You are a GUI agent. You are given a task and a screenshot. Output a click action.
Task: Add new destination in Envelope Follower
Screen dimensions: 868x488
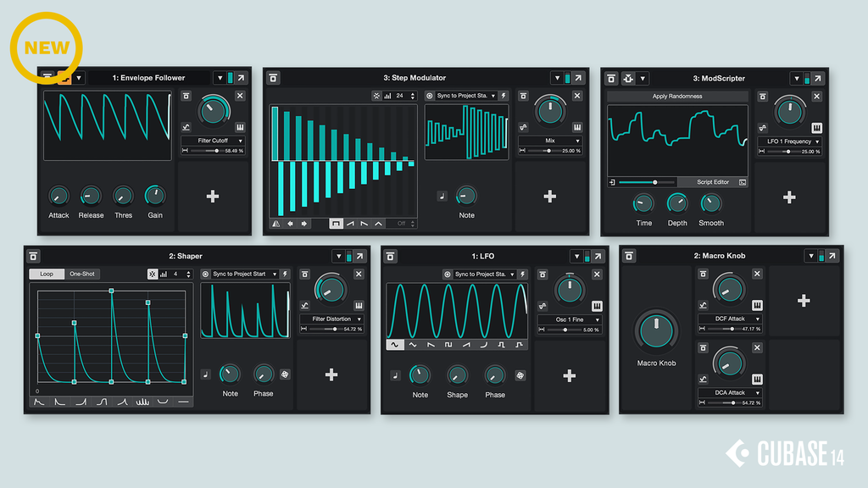(213, 197)
